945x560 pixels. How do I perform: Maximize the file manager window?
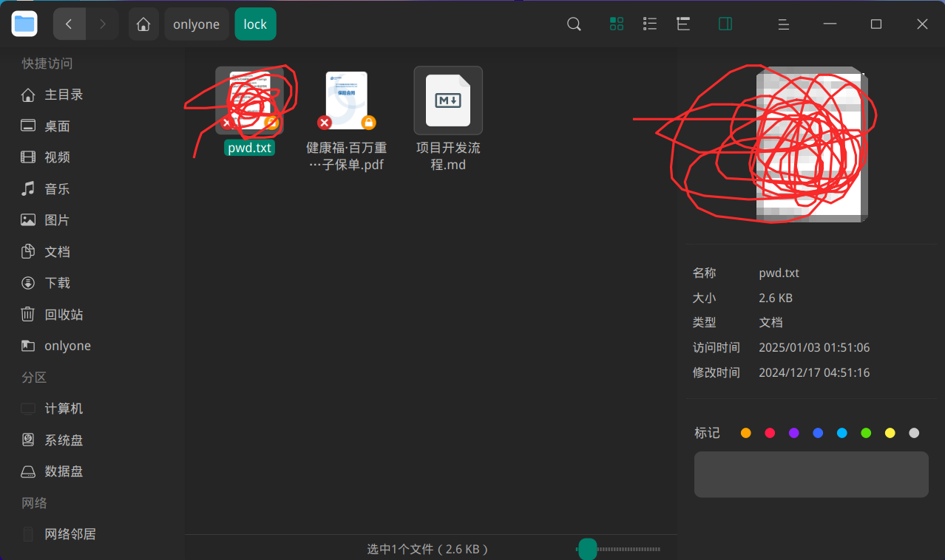pyautogui.click(x=876, y=24)
